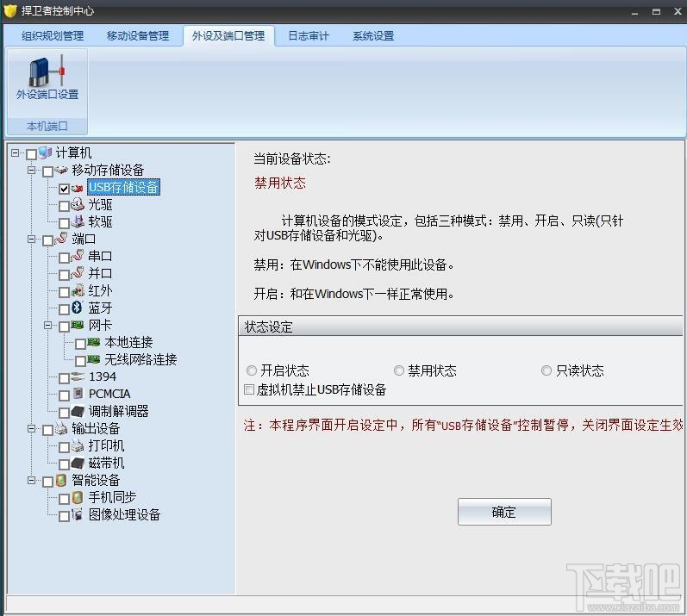Viewport: 687px width, 616px height.
Task: Select 调制解调器 label in tree
Action: 118,411
